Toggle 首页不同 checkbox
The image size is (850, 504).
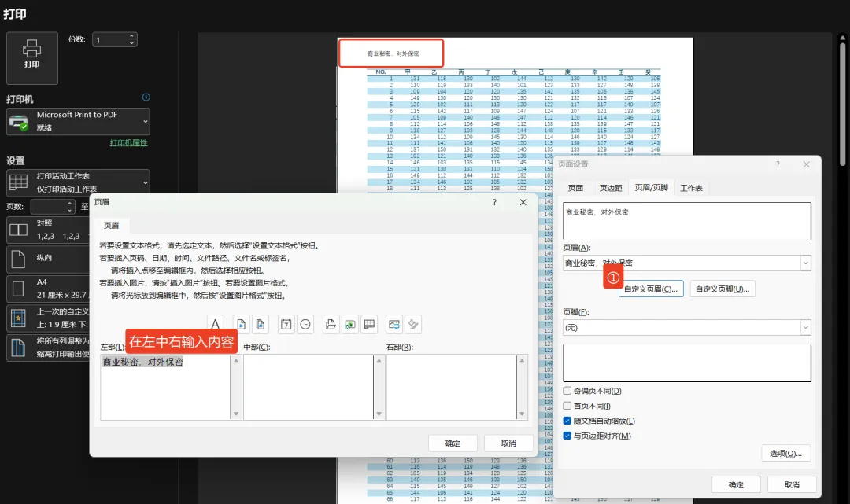(x=567, y=406)
